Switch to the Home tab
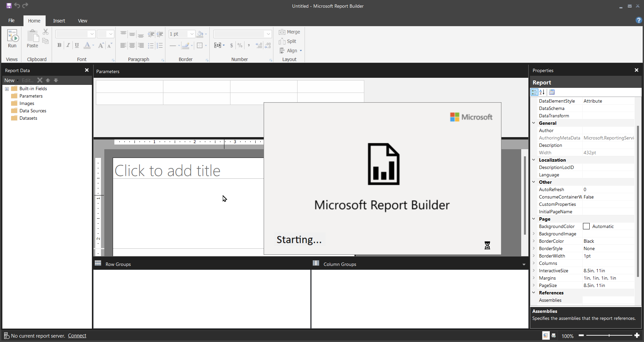Screen dimensions: 644x342 tap(34, 21)
